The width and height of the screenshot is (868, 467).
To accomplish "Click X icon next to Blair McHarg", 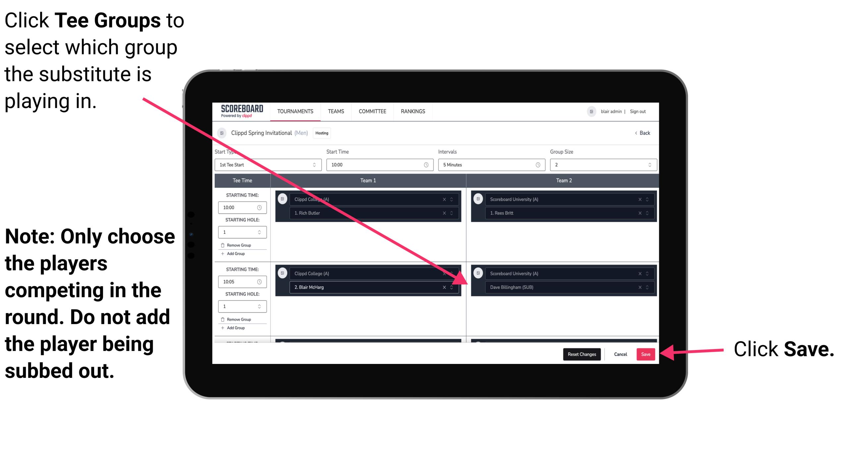I will (x=446, y=287).
